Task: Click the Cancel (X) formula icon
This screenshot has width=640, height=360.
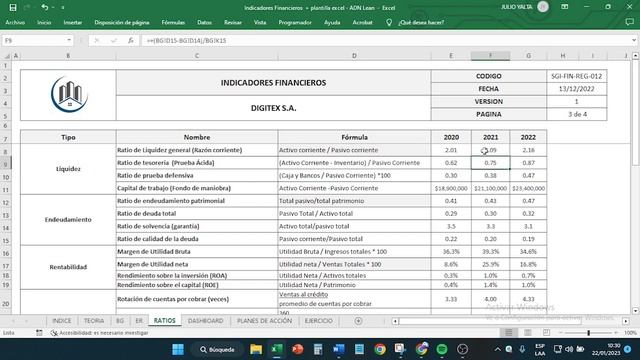Action: [x=97, y=40]
